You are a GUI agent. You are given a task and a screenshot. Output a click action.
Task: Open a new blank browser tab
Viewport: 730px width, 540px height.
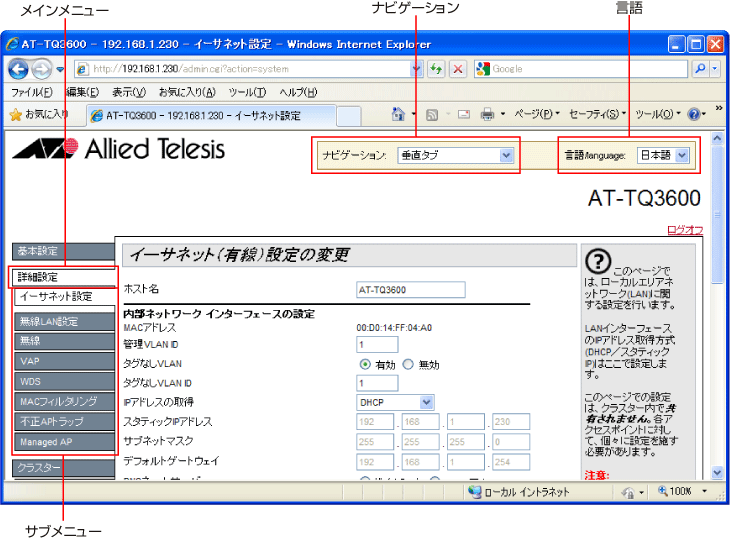349,116
